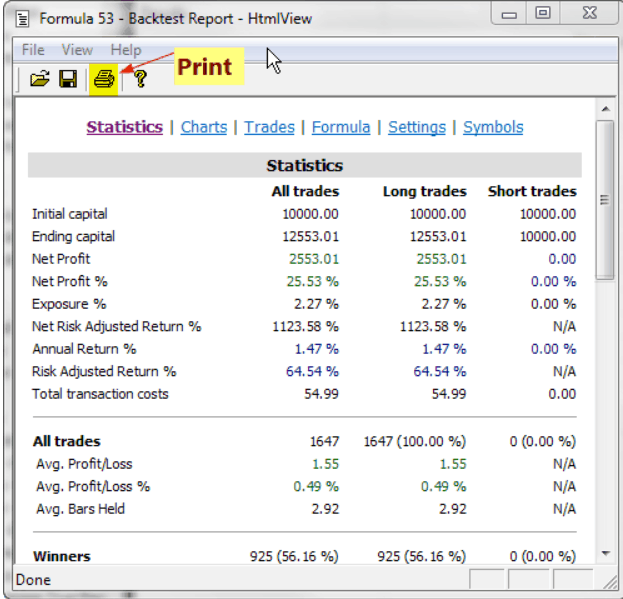Go to the Statistics report link

click(124, 127)
